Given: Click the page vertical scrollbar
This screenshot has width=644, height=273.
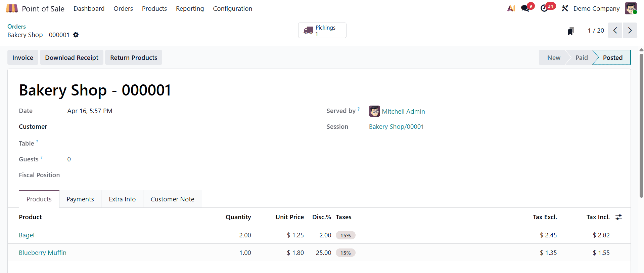Looking at the screenshot, I should point(641,125).
